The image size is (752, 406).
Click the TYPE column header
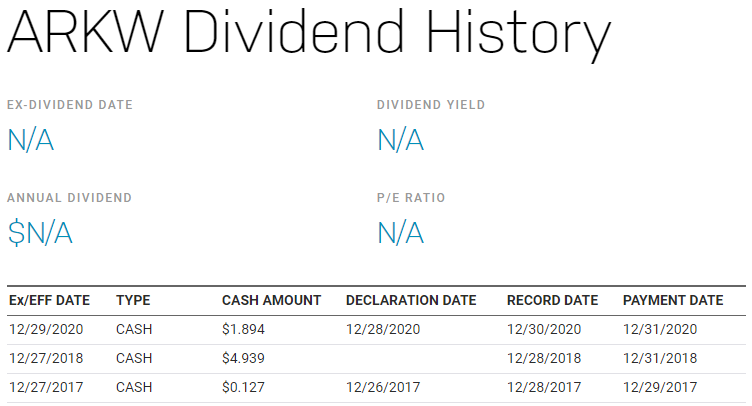point(133,300)
